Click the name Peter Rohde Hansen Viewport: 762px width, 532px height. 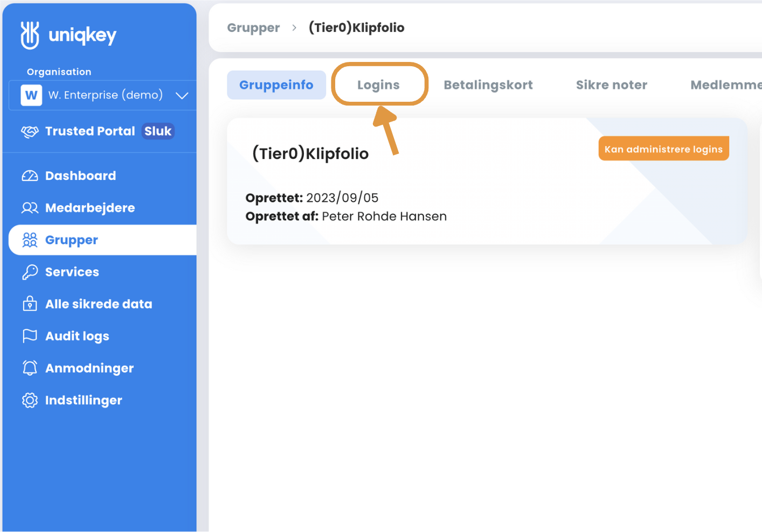point(384,216)
